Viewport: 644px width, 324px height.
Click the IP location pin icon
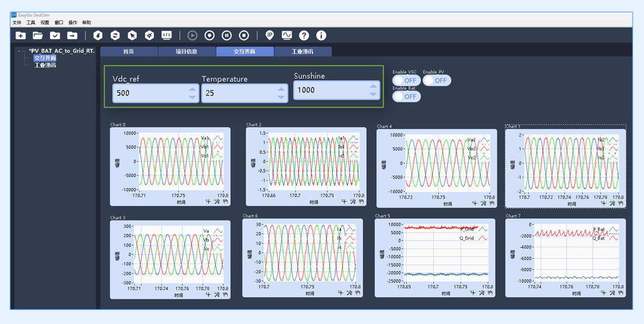[270, 35]
